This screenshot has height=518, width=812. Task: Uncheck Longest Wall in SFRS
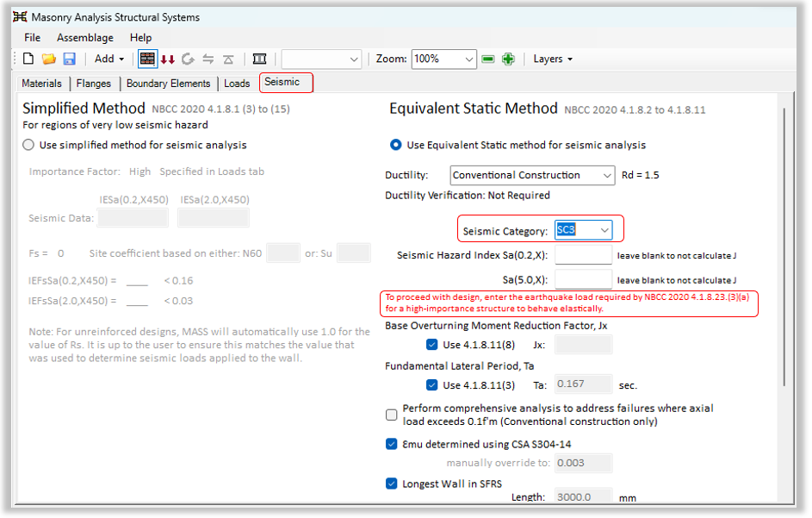[x=392, y=484]
